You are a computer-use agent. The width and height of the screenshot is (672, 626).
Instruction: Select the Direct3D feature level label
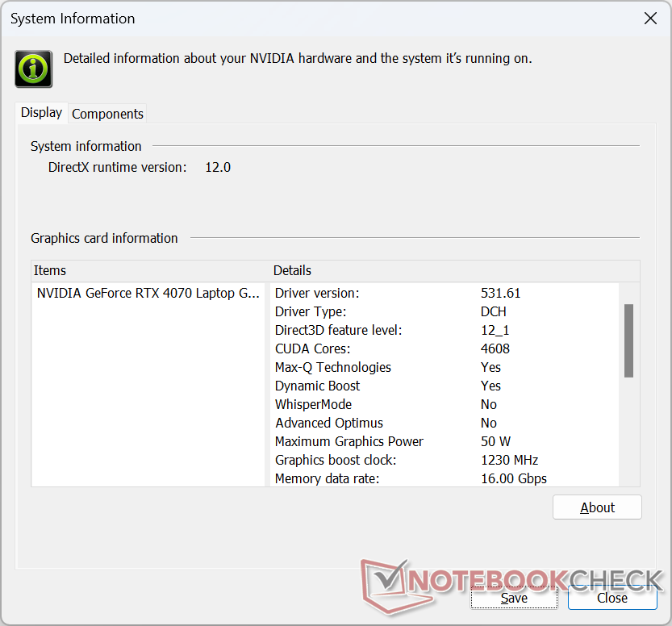(338, 331)
